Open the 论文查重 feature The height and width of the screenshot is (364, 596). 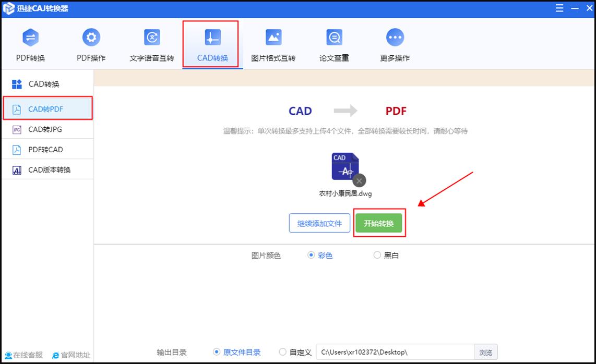coord(333,44)
